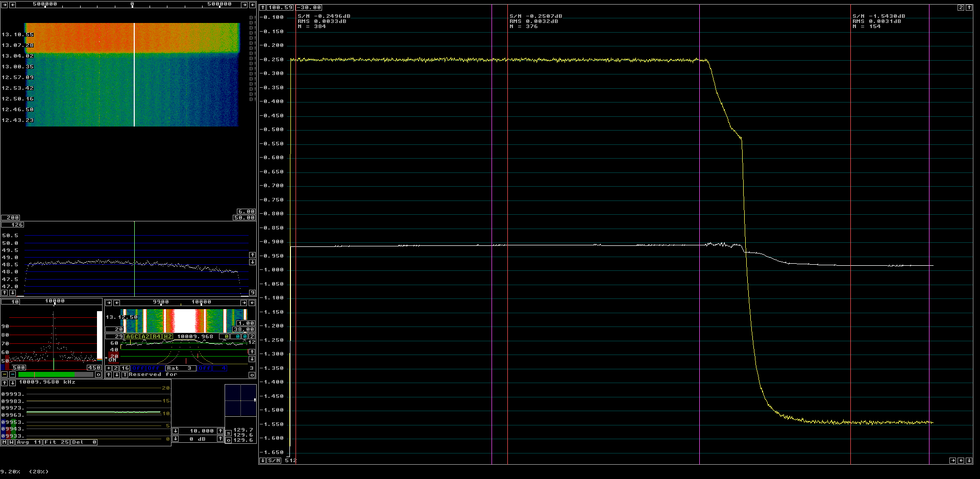Click up arrow left of T button
980x479 pixels.
coord(109,375)
